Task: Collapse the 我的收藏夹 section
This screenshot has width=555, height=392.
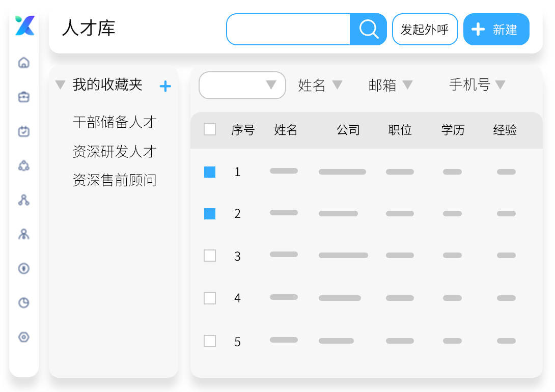Action: (x=61, y=85)
